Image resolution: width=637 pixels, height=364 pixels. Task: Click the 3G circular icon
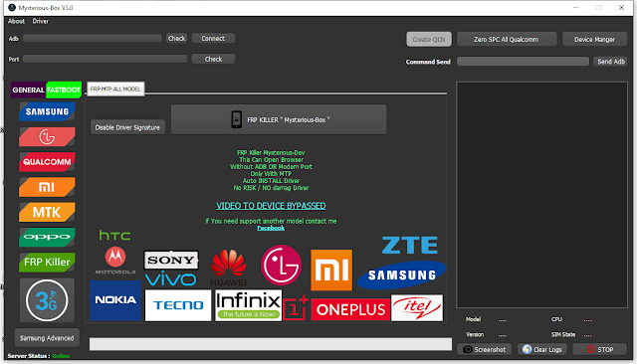47,300
